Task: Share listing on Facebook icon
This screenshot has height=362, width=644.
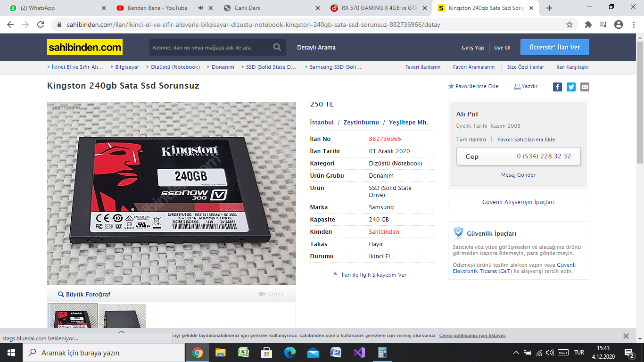Action: coord(557,87)
